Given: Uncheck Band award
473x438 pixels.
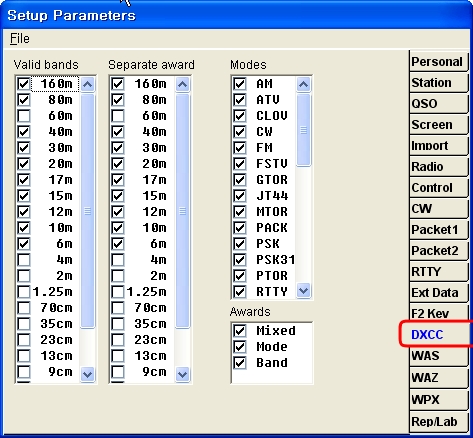Looking at the screenshot, I should pyautogui.click(x=240, y=363).
